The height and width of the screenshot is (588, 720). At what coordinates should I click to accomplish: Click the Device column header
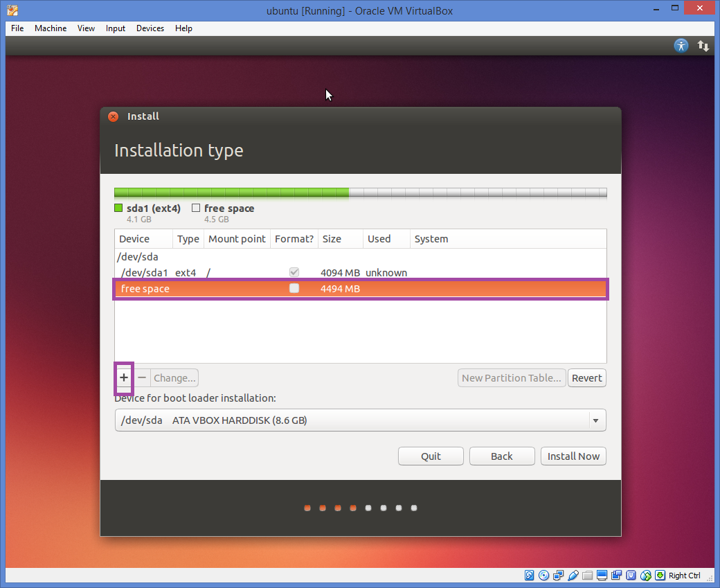pos(144,239)
